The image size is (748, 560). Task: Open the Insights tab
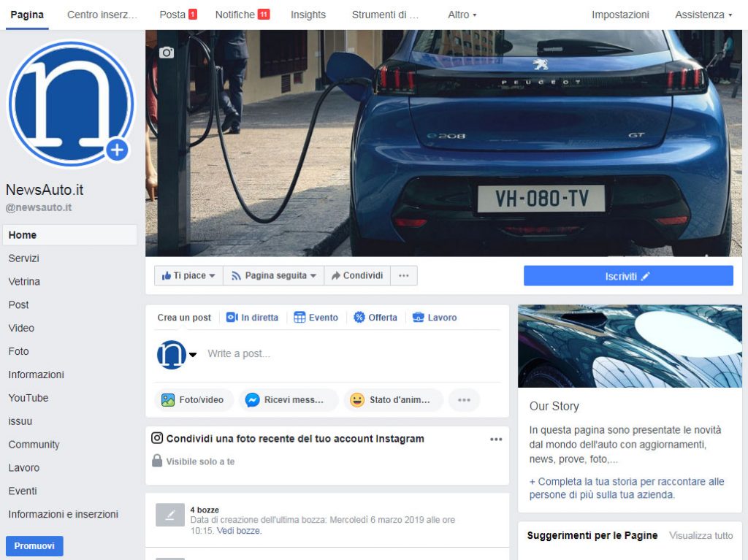[308, 15]
